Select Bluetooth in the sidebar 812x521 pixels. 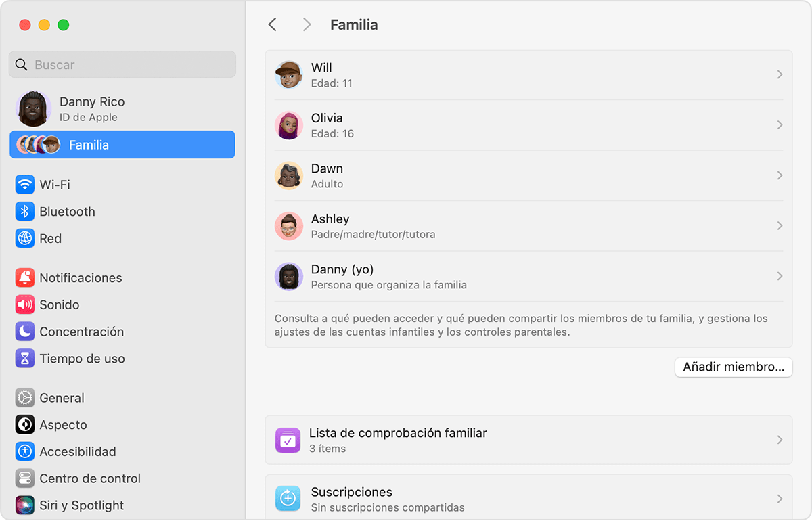tap(68, 211)
